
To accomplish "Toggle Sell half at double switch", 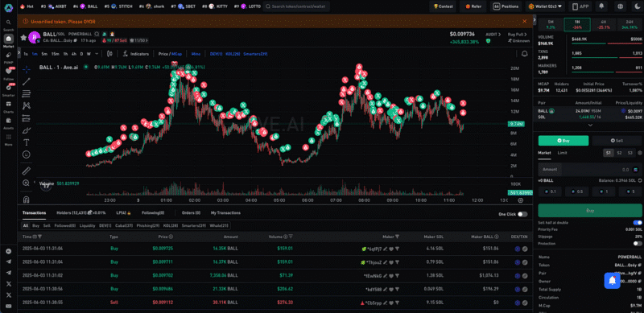I will click(638, 223).
